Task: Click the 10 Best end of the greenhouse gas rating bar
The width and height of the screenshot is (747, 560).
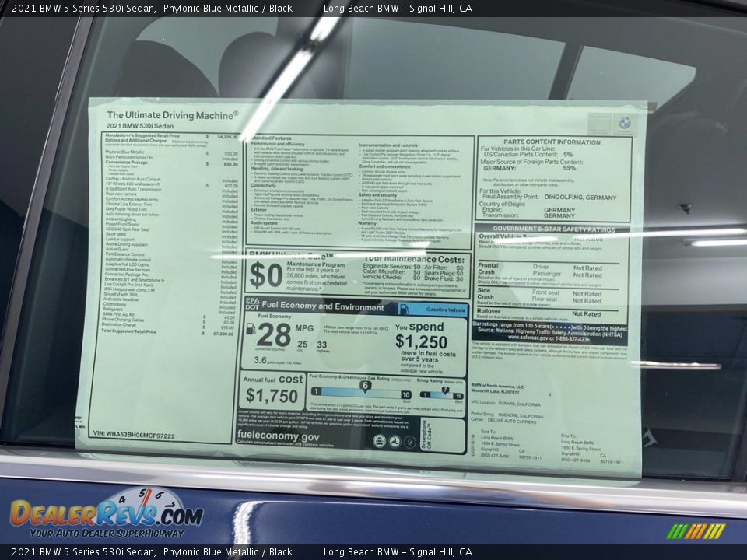Action: tap(406, 395)
